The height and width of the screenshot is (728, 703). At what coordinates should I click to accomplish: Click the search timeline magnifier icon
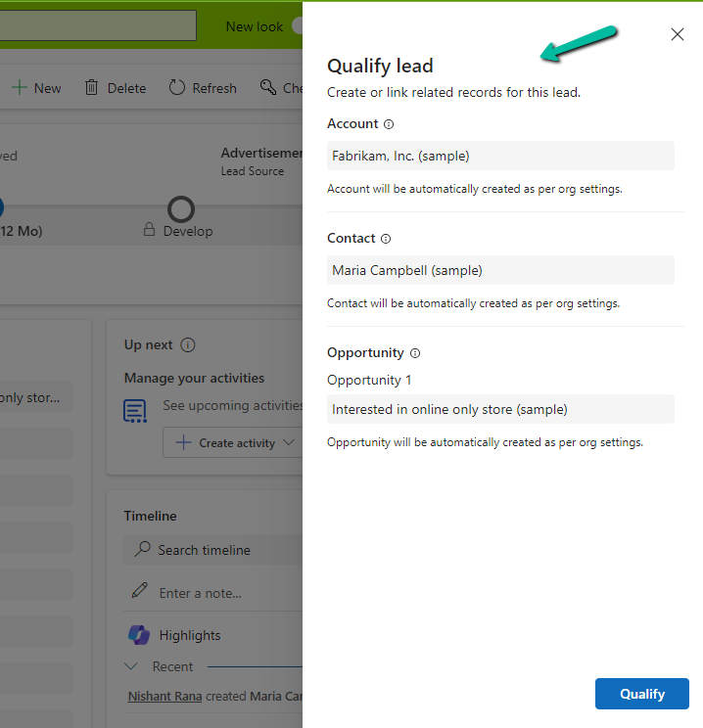143,550
